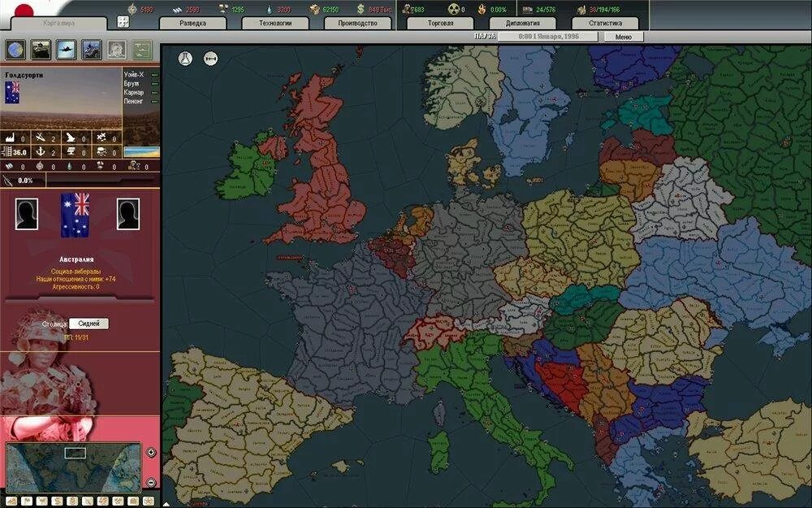Click the world minimap
This screenshot has height=508, width=812.
point(73,467)
